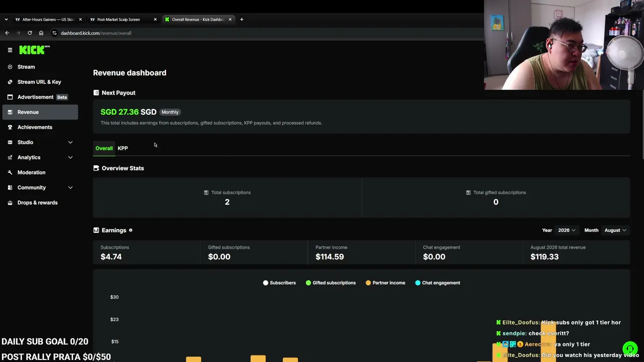The height and width of the screenshot is (362, 644).
Task: Click the "POST RALLY PRATA $0/$50" overlay text
Action: [56, 357]
